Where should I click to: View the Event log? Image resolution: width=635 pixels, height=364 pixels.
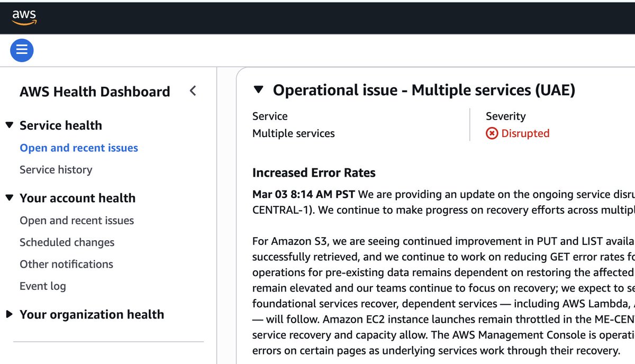43,286
